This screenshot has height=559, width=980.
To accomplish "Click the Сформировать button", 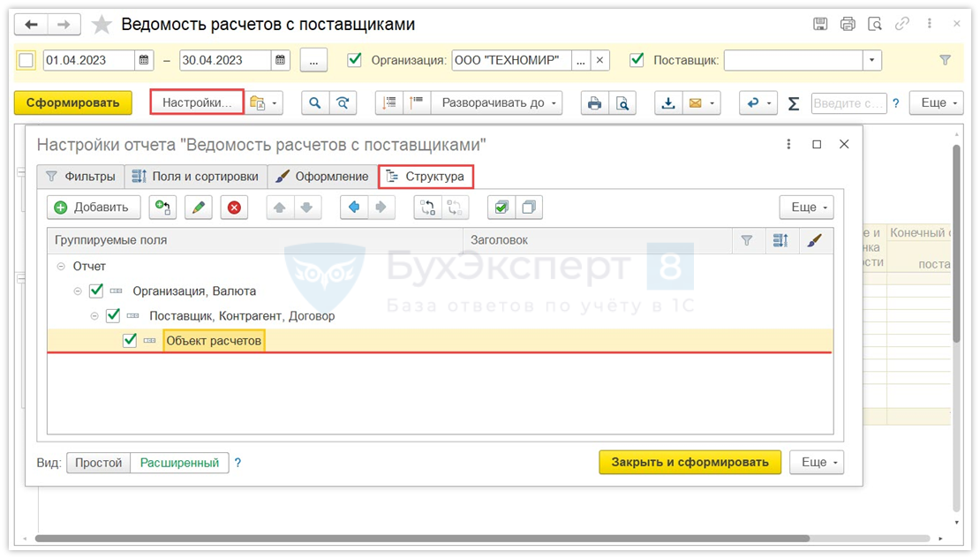I will (x=72, y=103).
